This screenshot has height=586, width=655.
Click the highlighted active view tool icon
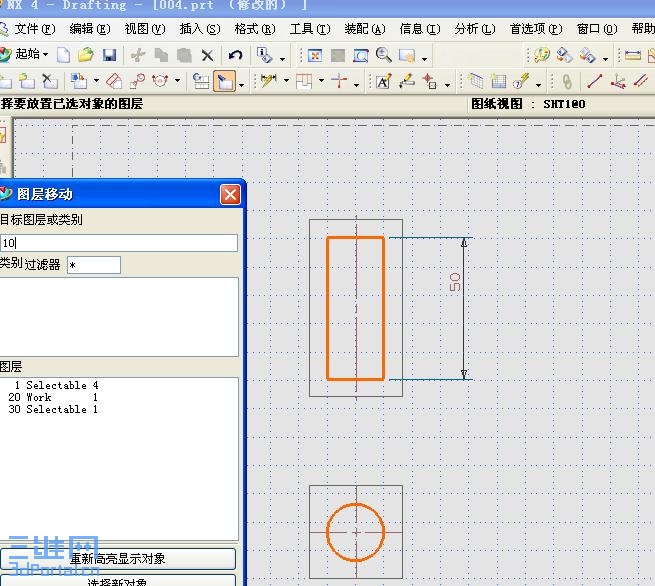coord(224,81)
